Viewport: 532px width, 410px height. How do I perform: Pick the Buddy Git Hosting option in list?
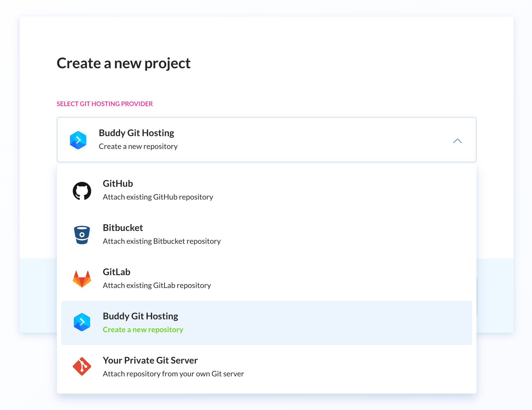click(x=267, y=323)
